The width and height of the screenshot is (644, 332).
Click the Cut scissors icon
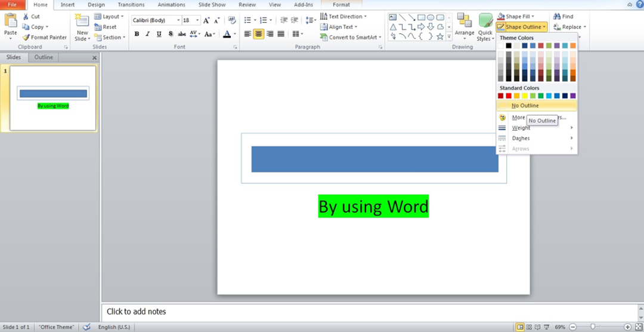coord(26,17)
